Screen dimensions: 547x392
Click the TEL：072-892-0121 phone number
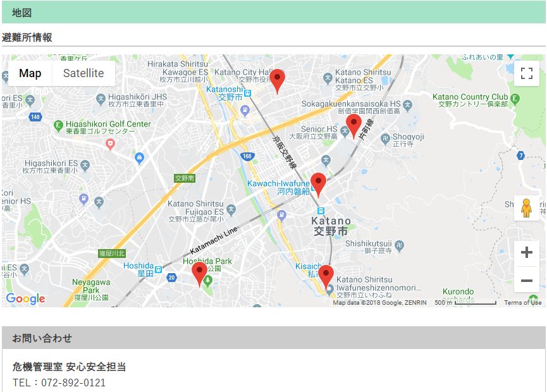[x=59, y=383]
